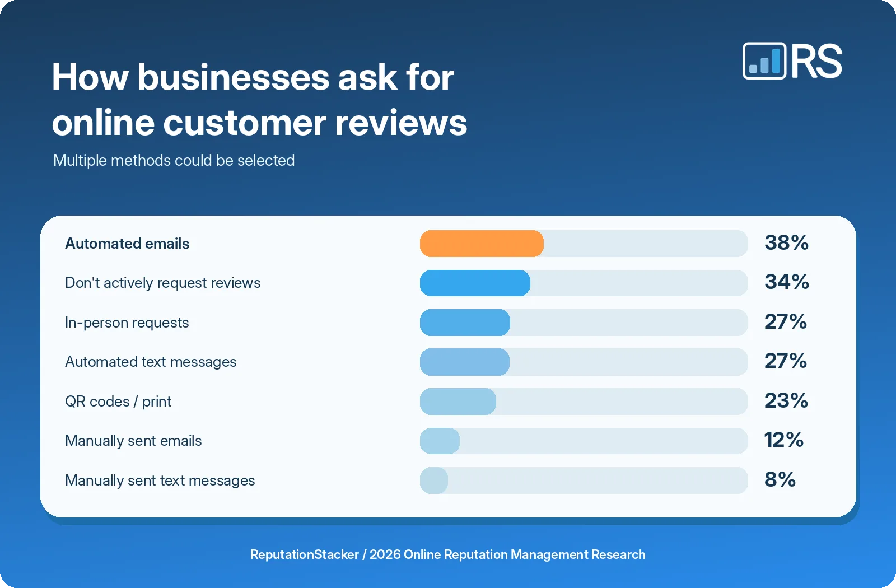Click the 34% value
The width and height of the screenshot is (896, 588).
coord(787,282)
